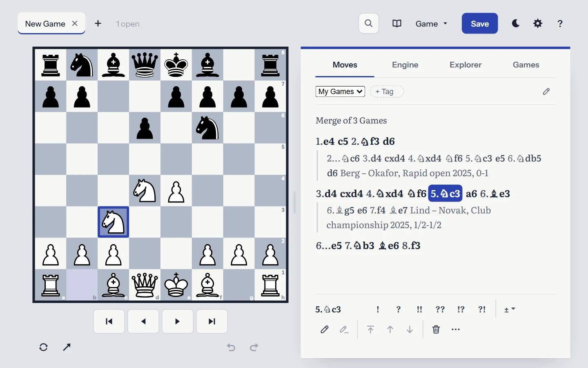
Task: Jump to the last move
Action: point(212,321)
